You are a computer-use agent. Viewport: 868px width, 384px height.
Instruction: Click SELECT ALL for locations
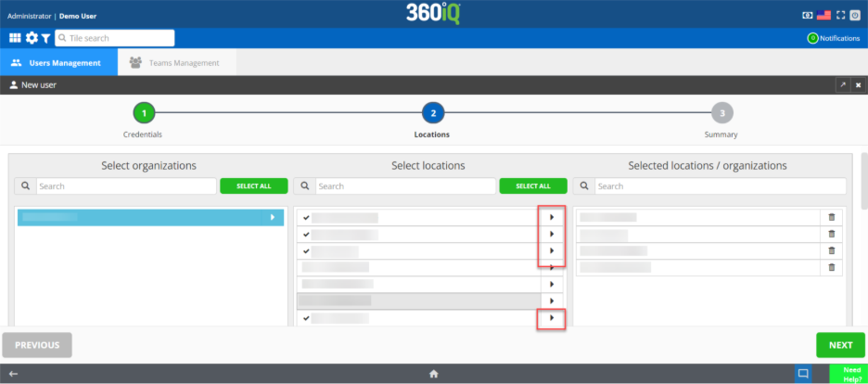click(532, 186)
